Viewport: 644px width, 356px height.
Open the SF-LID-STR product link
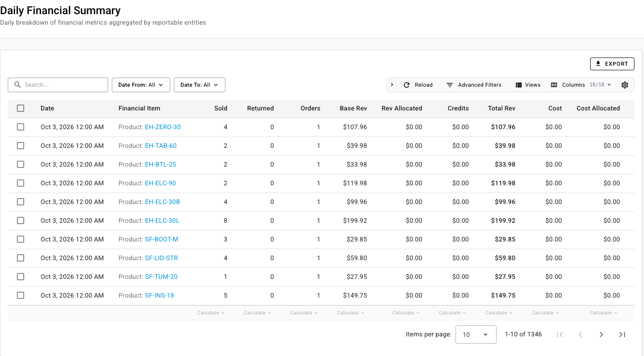pyautogui.click(x=162, y=258)
